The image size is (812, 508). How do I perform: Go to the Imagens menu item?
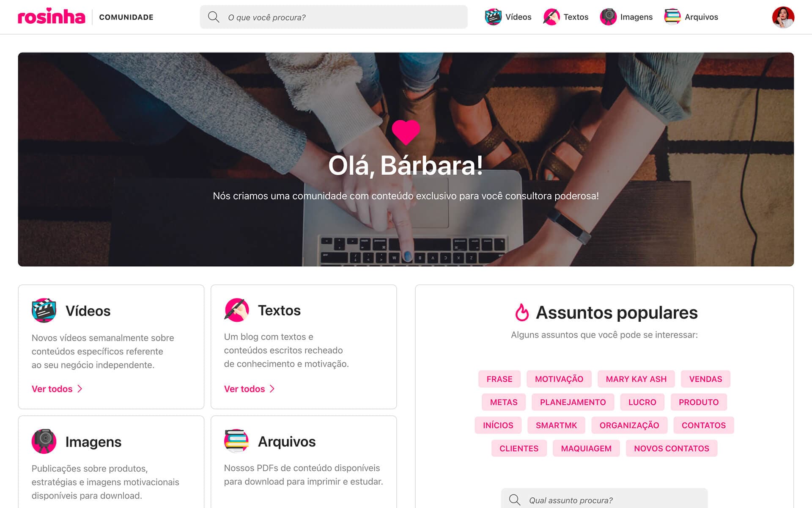tap(626, 17)
